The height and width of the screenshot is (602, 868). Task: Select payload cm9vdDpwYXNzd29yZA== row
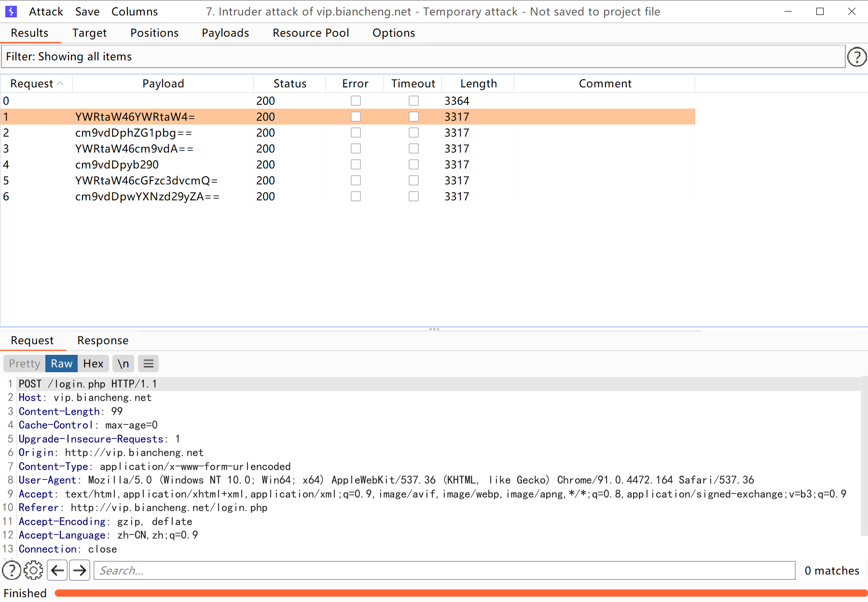pyautogui.click(x=347, y=196)
